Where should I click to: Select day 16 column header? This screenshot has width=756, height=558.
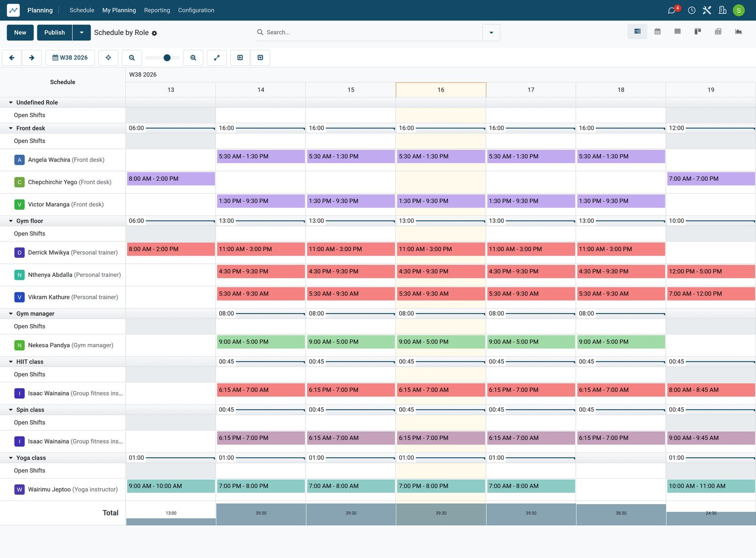pos(441,90)
